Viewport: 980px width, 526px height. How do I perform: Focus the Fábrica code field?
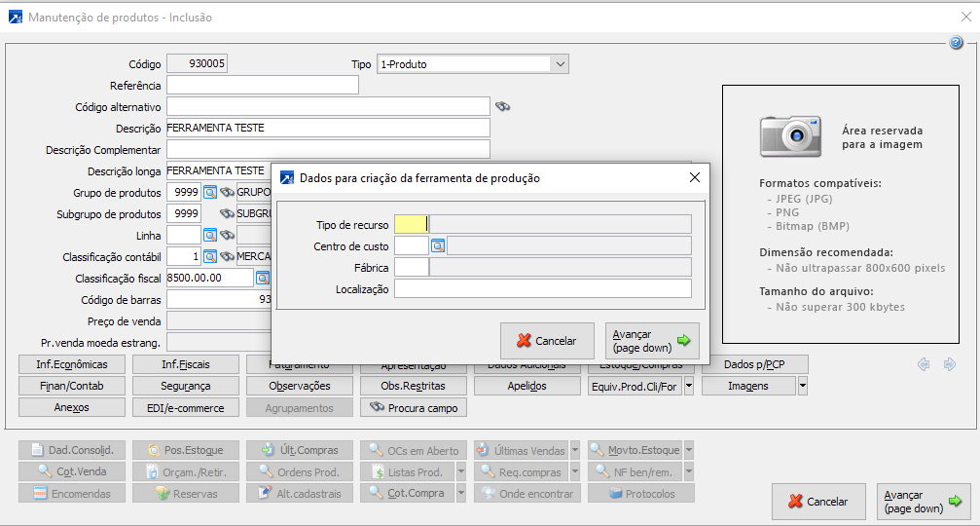412,268
